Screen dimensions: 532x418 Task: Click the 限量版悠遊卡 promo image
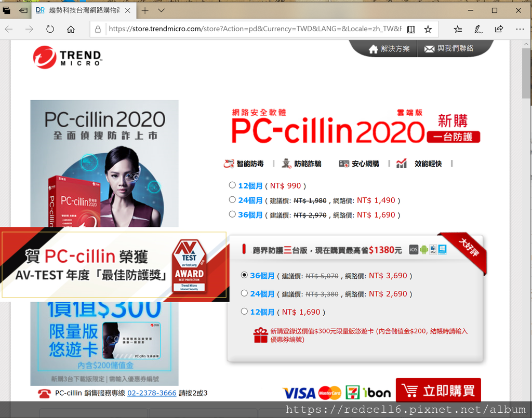coord(104,343)
